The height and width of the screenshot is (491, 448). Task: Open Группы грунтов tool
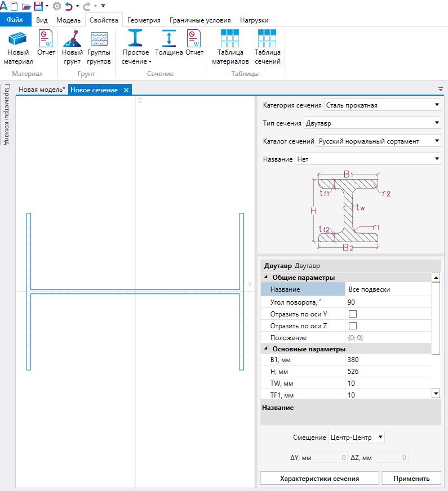(x=99, y=47)
